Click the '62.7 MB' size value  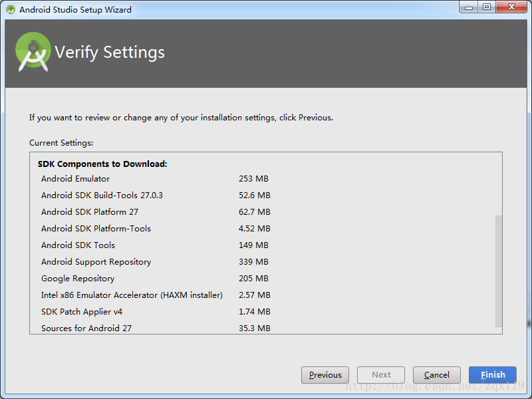pyautogui.click(x=255, y=211)
